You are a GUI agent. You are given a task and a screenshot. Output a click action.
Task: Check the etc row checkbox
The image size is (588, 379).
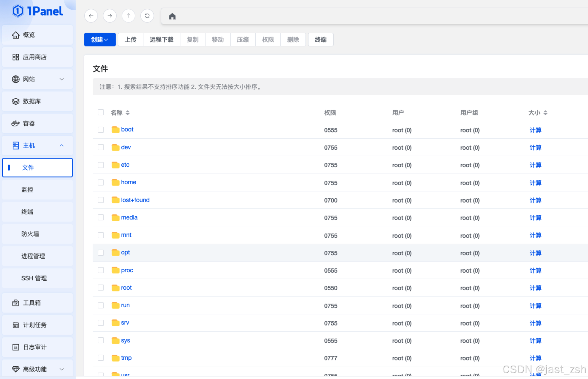click(101, 165)
